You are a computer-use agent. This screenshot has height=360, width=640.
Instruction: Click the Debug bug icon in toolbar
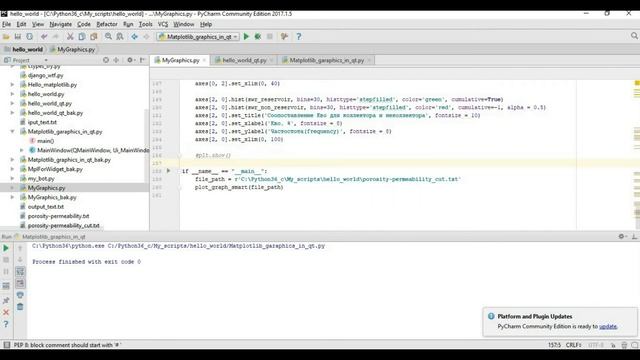pyautogui.click(x=258, y=37)
